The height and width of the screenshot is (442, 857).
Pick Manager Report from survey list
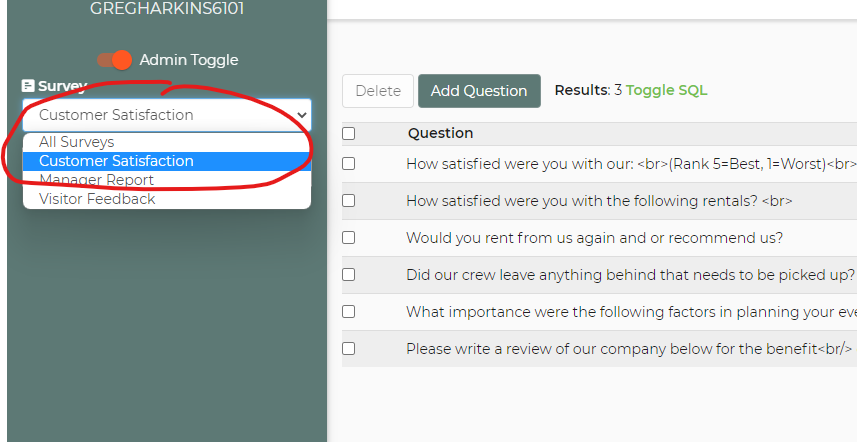click(x=96, y=180)
